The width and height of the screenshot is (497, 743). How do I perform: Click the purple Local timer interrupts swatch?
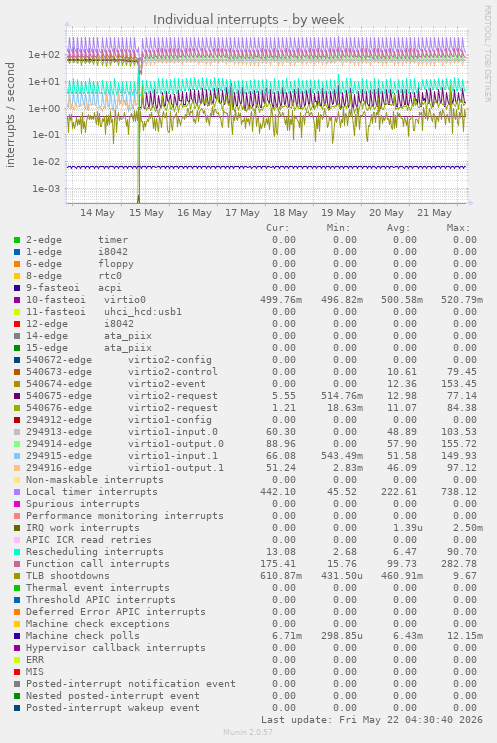coord(17,492)
